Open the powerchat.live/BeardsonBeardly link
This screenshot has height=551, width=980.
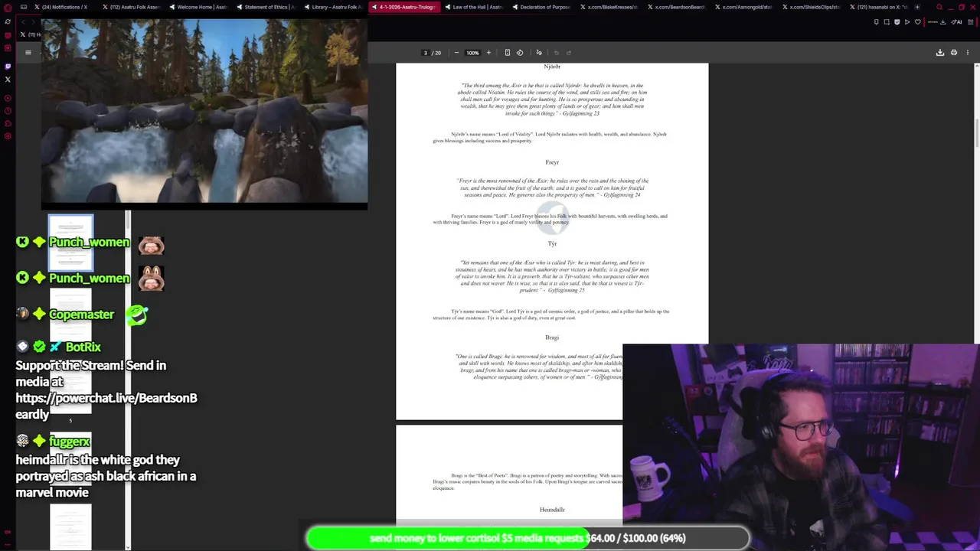pyautogui.click(x=106, y=406)
